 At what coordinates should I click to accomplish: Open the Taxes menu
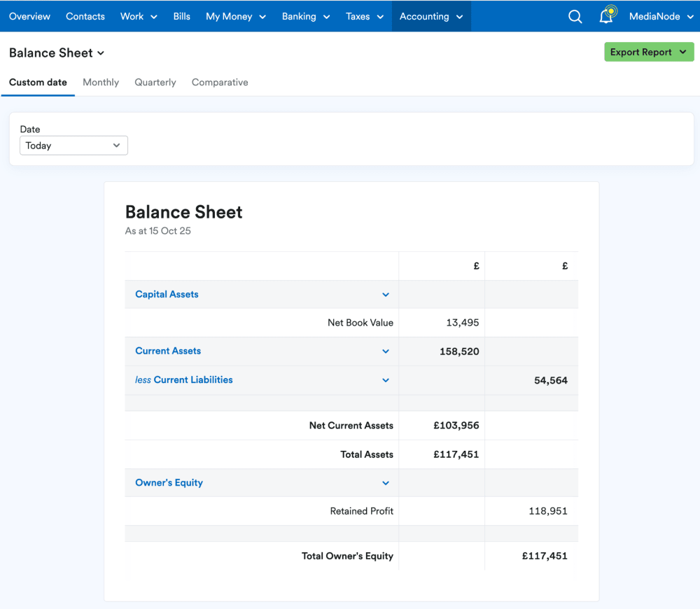click(x=364, y=16)
